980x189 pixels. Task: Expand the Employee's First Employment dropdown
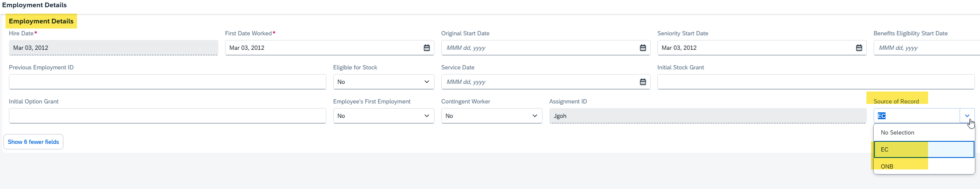pos(383,116)
